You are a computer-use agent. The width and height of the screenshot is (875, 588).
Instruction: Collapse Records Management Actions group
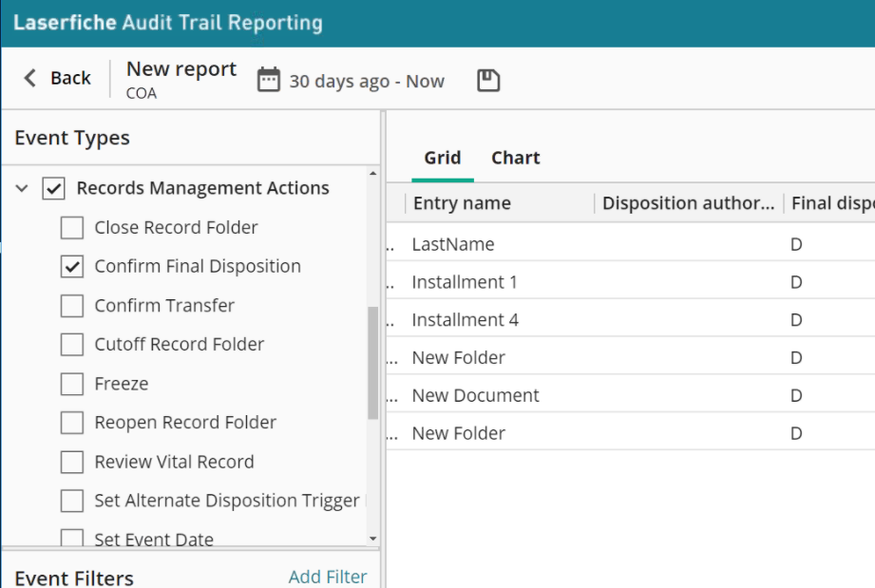click(x=22, y=189)
